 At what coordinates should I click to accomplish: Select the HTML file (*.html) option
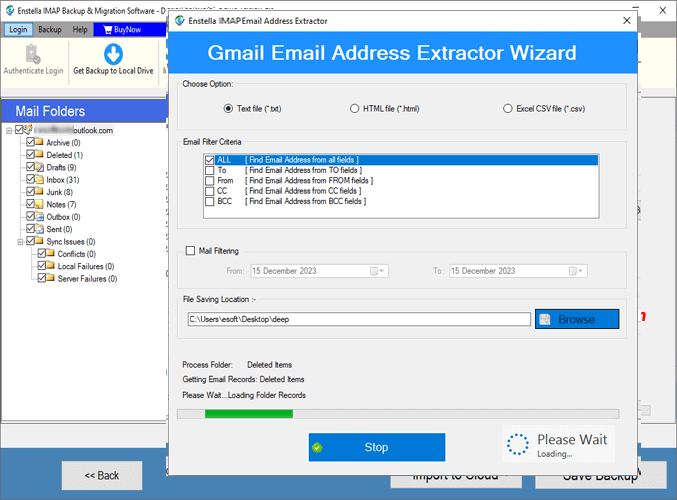[x=354, y=109]
